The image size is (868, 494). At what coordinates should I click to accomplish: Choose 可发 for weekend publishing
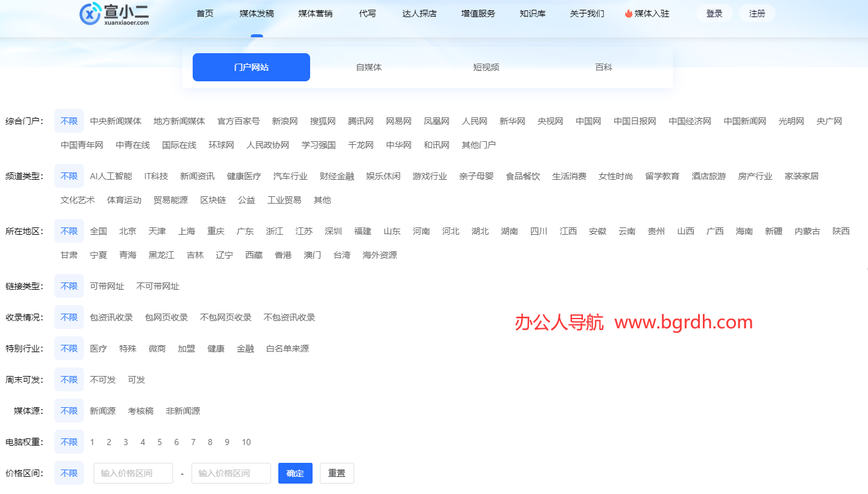[136, 380]
